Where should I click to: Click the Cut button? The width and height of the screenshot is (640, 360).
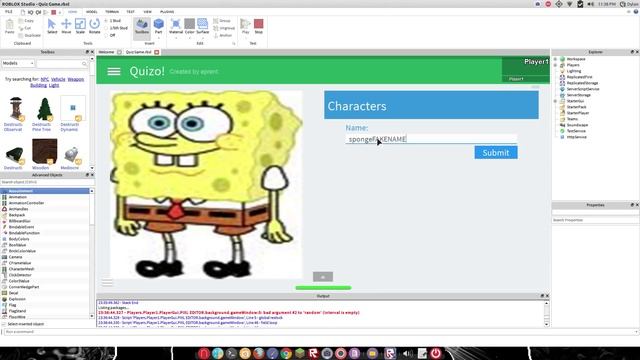tap(25, 28)
